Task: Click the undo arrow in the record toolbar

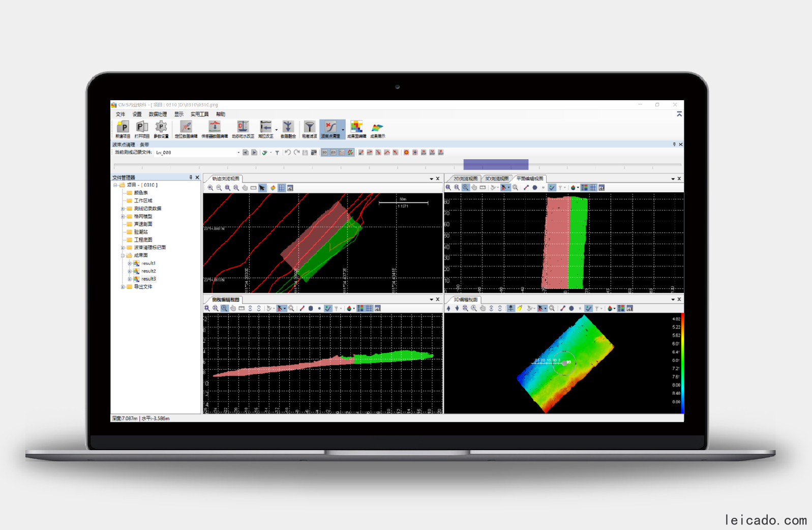Action: point(288,153)
